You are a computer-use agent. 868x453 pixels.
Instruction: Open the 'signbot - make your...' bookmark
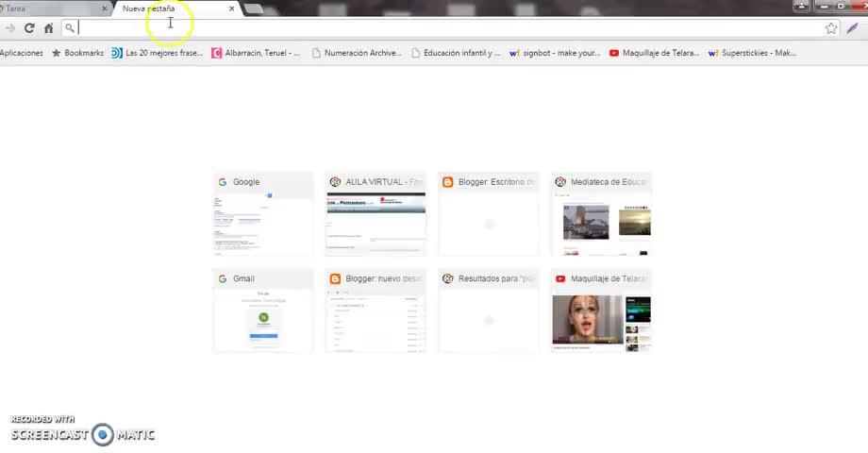tap(555, 53)
